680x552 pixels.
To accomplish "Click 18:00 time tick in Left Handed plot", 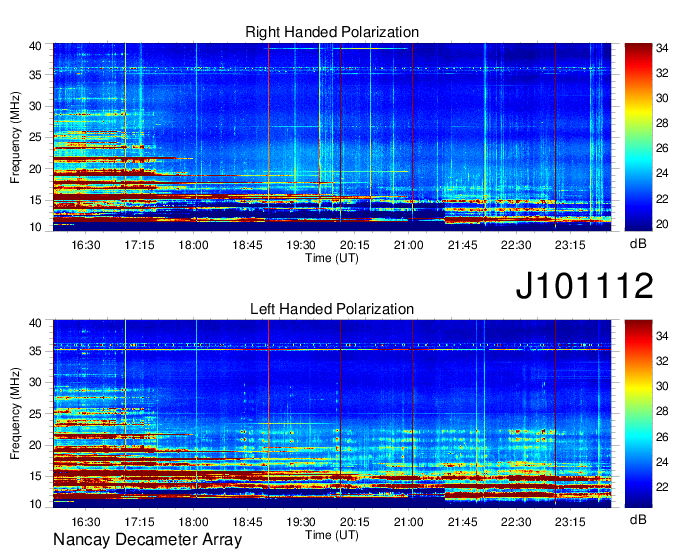I will [193, 522].
